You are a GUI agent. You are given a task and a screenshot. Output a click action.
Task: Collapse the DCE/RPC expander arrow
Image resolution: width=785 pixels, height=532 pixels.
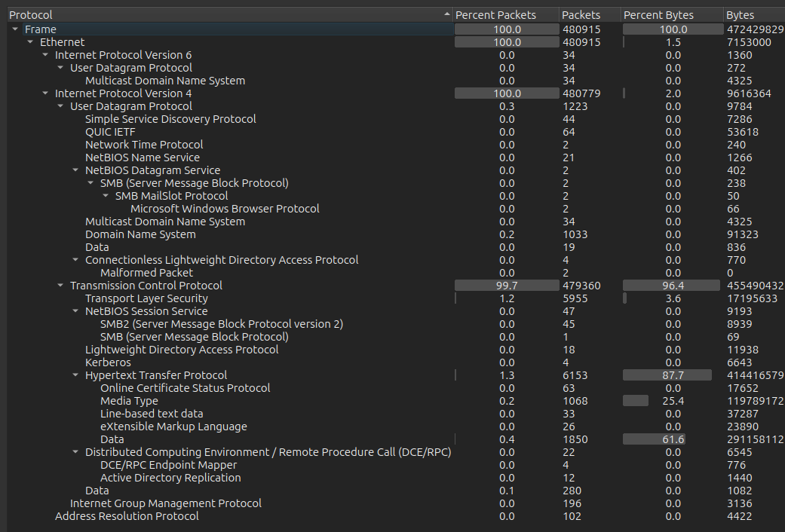[75, 452]
